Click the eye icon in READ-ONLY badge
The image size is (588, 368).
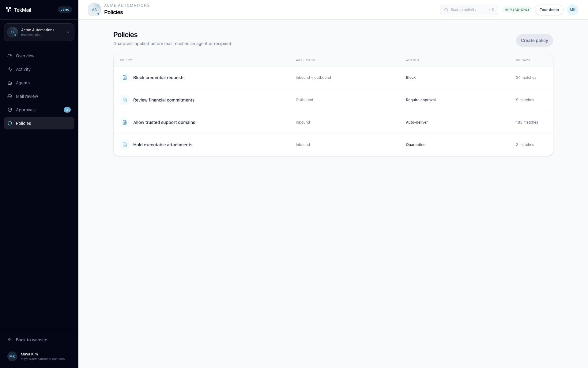click(507, 10)
